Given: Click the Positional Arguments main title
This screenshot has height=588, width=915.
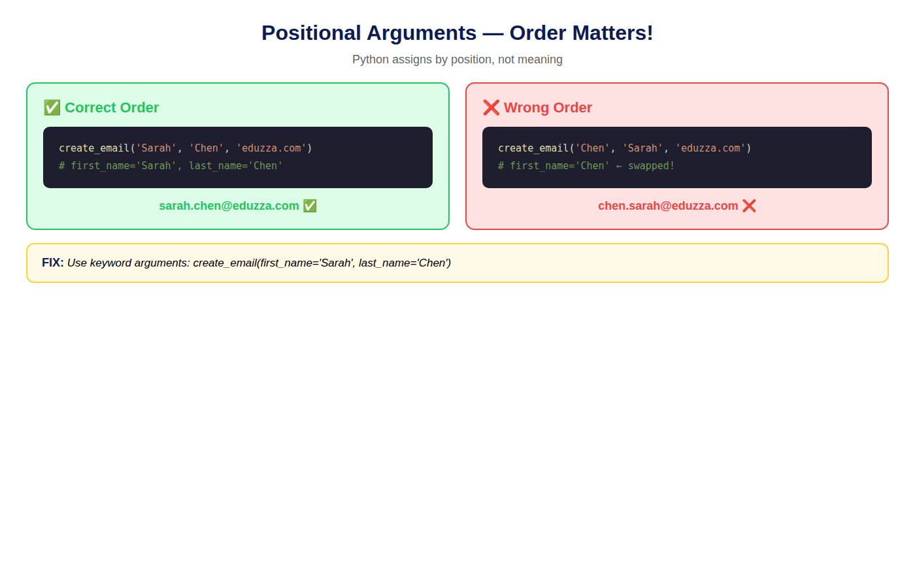Looking at the screenshot, I should 457,33.
